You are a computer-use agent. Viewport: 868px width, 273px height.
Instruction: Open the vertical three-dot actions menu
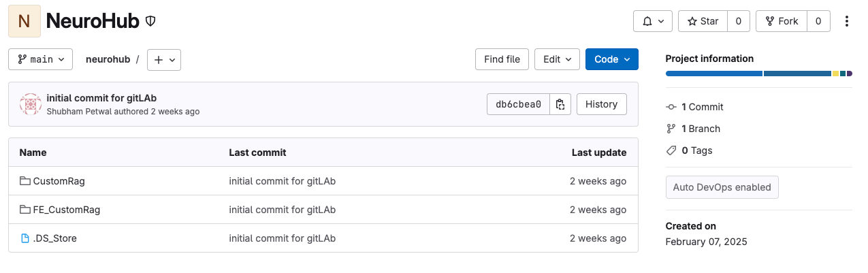click(x=847, y=21)
